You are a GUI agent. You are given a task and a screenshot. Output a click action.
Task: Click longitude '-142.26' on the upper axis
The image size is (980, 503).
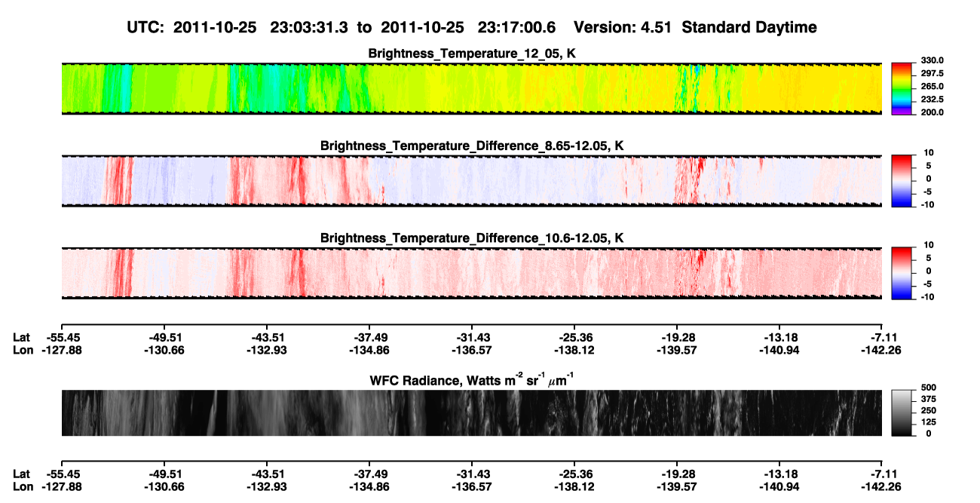[880, 350]
